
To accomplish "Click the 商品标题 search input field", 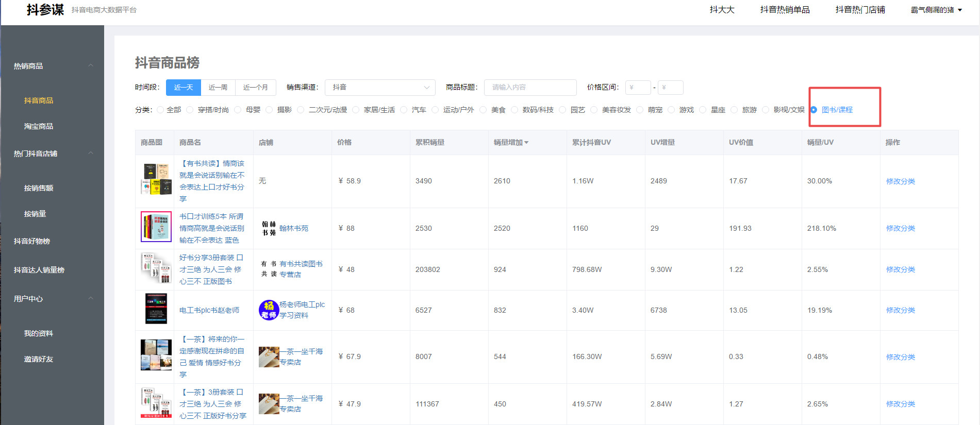I will pyautogui.click(x=530, y=88).
